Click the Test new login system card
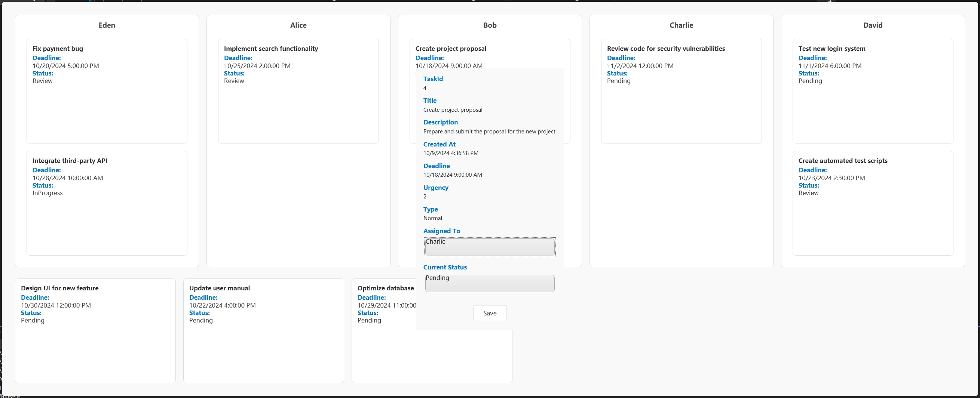Image resolution: width=980 pixels, height=398 pixels. pos(872,91)
